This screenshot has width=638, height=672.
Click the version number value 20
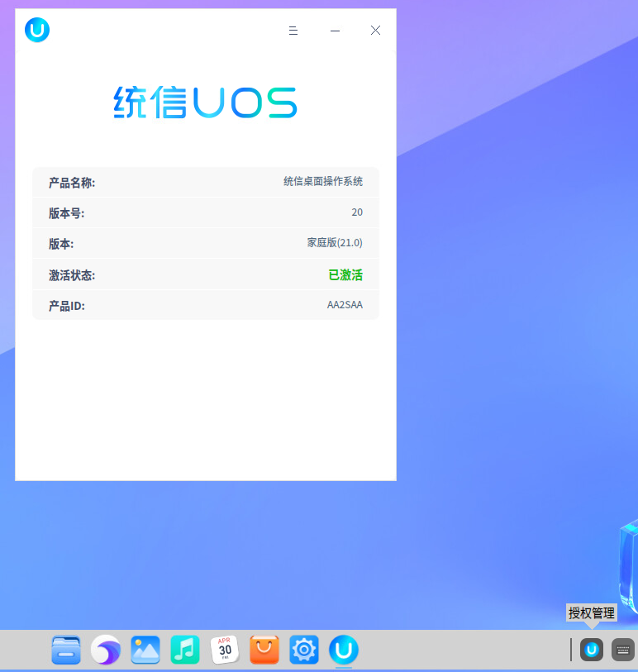(357, 212)
